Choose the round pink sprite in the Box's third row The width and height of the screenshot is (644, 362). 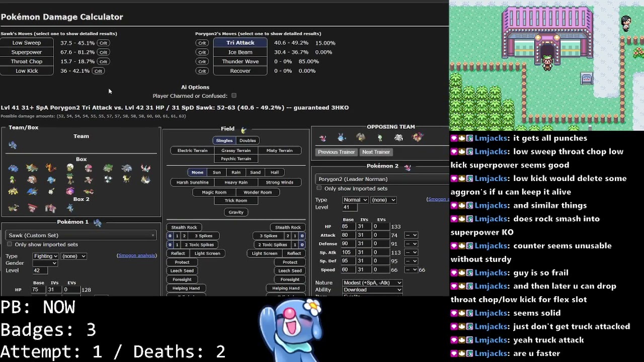coord(70,191)
